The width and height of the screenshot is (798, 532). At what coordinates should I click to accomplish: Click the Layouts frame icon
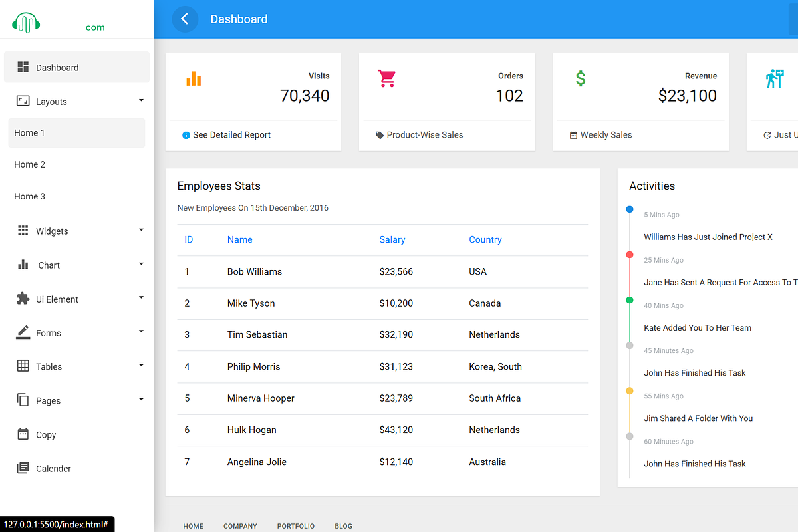tap(23, 101)
